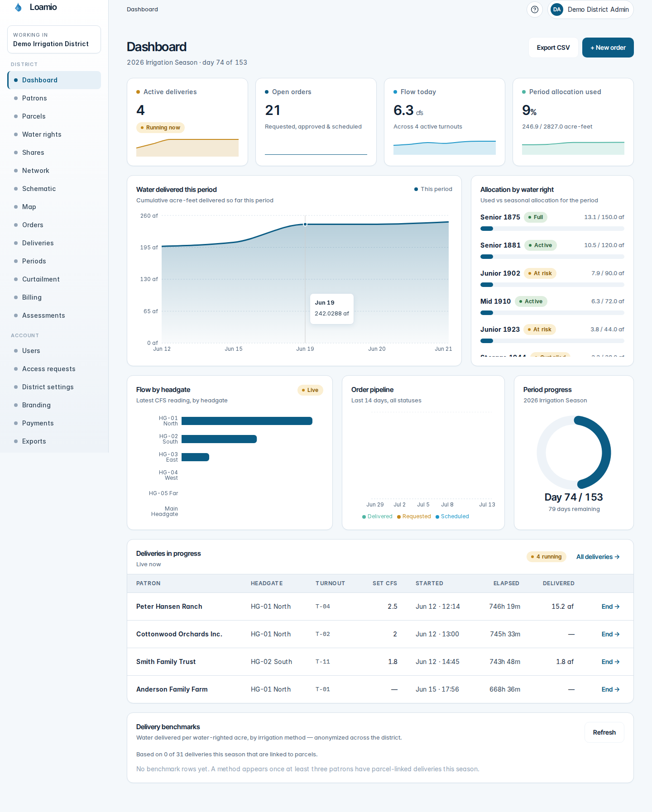The image size is (652, 812).
Task: Click the Junior 1902 allocation progress bar
Action: tap(552, 285)
